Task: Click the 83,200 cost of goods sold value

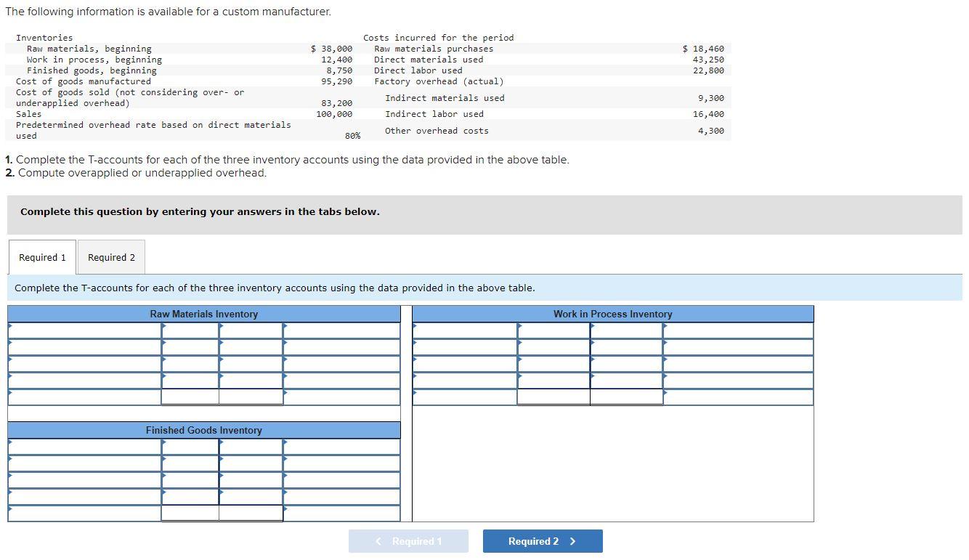Action: tap(336, 103)
